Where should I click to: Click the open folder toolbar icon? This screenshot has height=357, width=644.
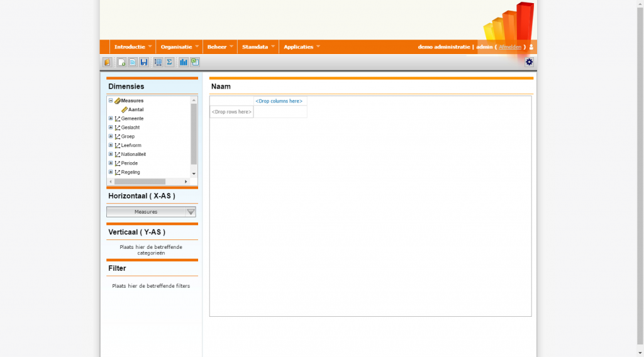107,62
